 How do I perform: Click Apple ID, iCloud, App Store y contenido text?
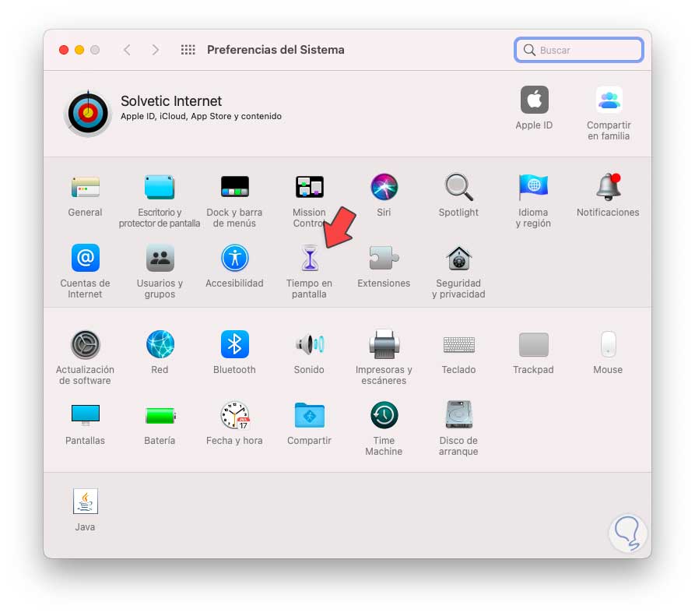coord(202,116)
